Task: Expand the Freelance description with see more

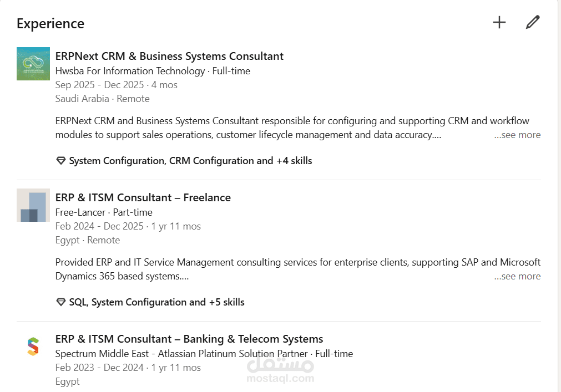Action: point(517,276)
